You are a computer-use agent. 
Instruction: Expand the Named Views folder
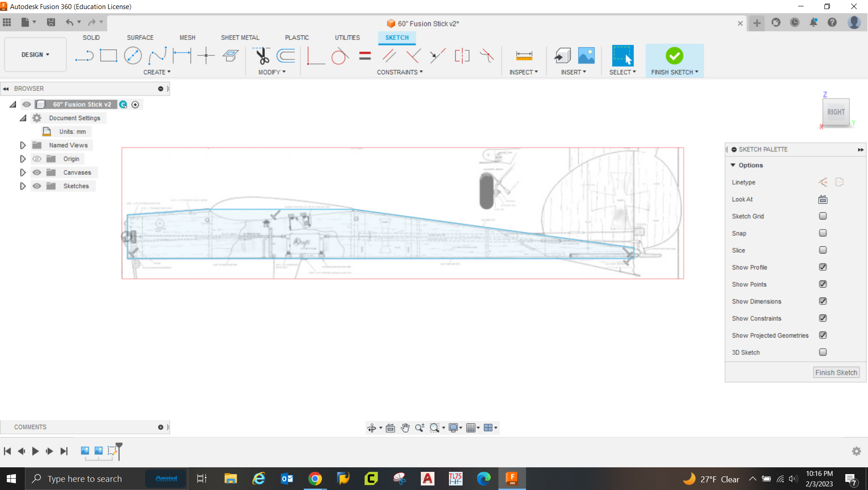click(x=23, y=145)
